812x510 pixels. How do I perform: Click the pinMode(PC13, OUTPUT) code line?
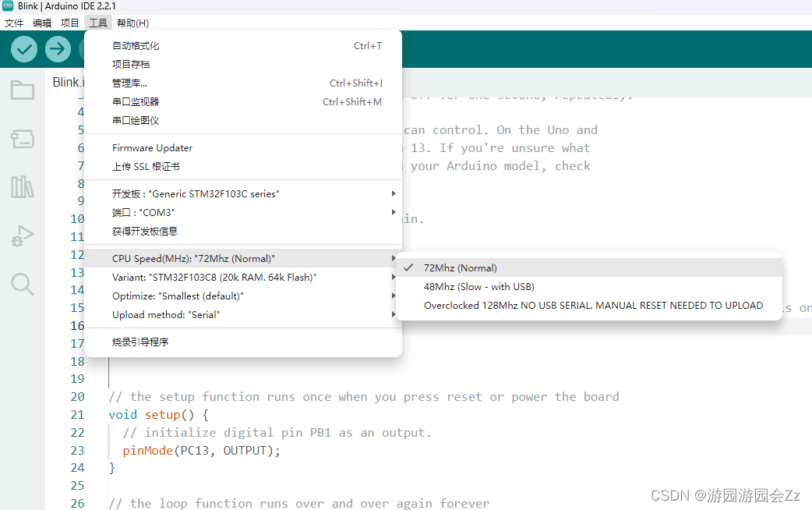202,451
